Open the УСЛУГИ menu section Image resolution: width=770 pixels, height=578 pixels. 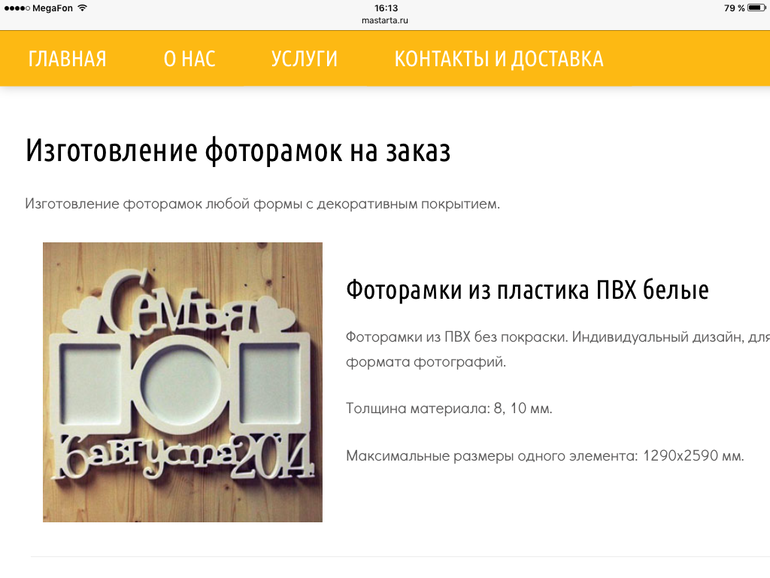click(x=304, y=59)
